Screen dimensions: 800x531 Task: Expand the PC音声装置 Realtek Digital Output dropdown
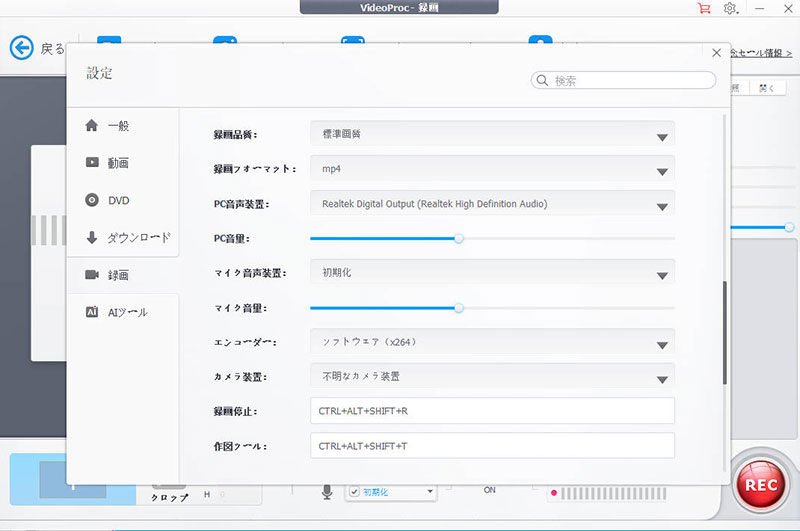coord(492,204)
